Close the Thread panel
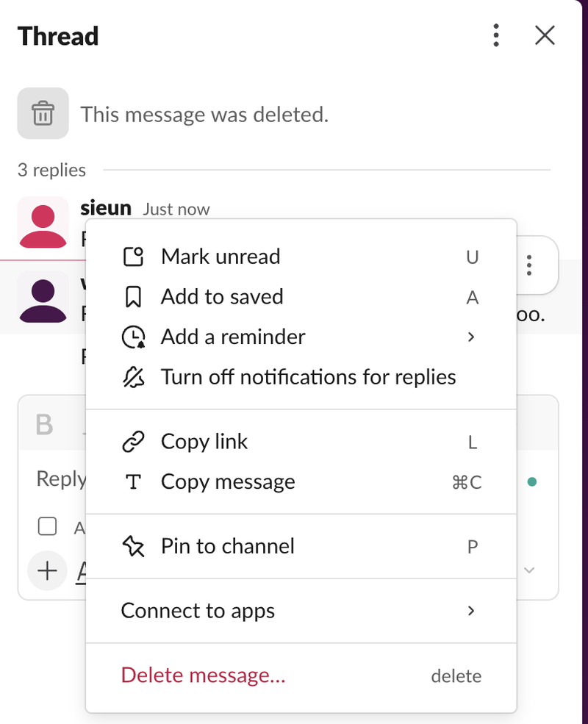Image resolution: width=588 pixels, height=724 pixels. [545, 35]
